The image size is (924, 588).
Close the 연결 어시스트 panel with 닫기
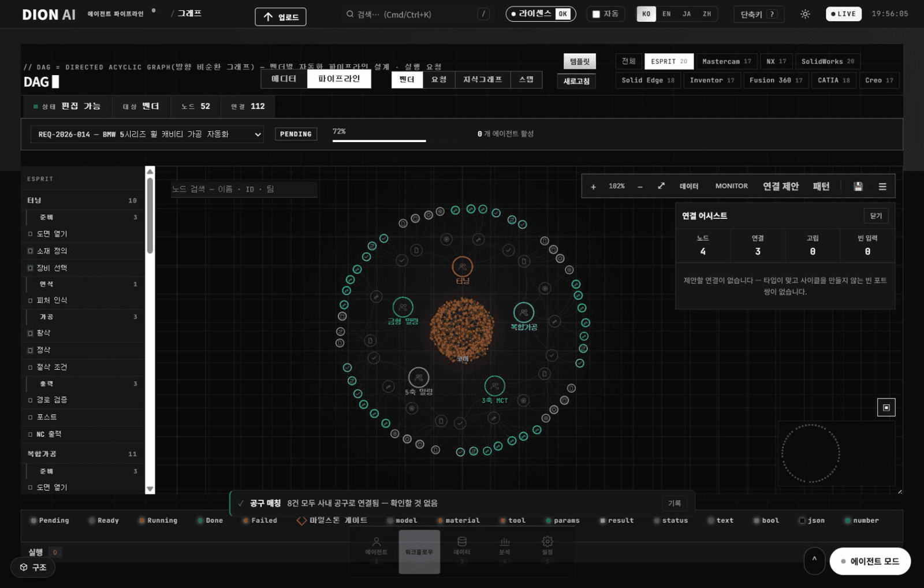pos(876,216)
